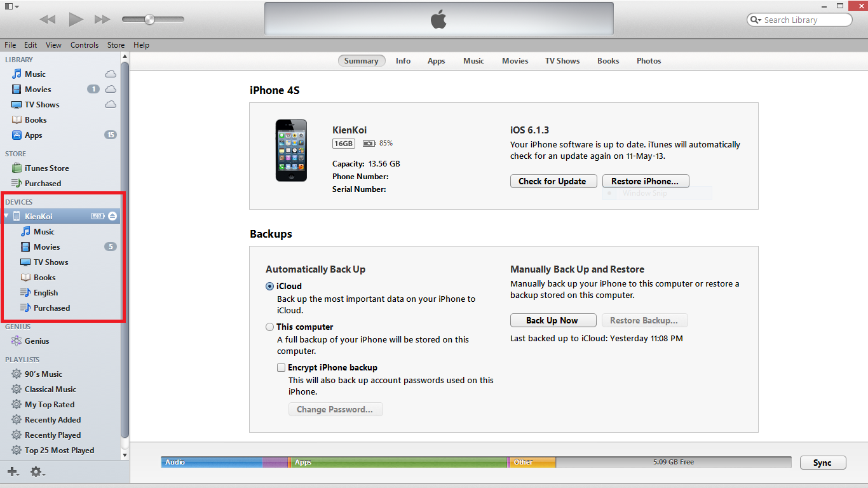Click the sidebar scrollbar down arrow
Image resolution: width=868 pixels, height=488 pixels.
[x=125, y=455]
